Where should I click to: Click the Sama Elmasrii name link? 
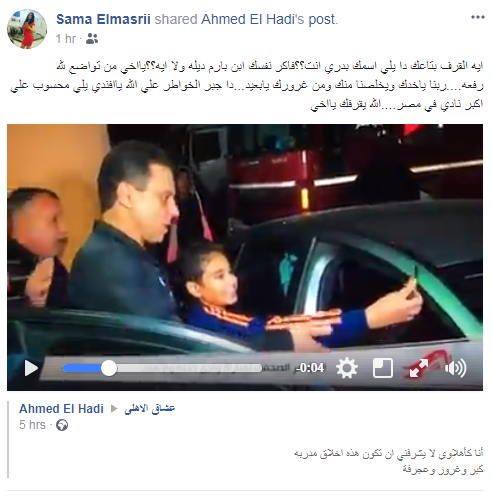click(x=103, y=19)
